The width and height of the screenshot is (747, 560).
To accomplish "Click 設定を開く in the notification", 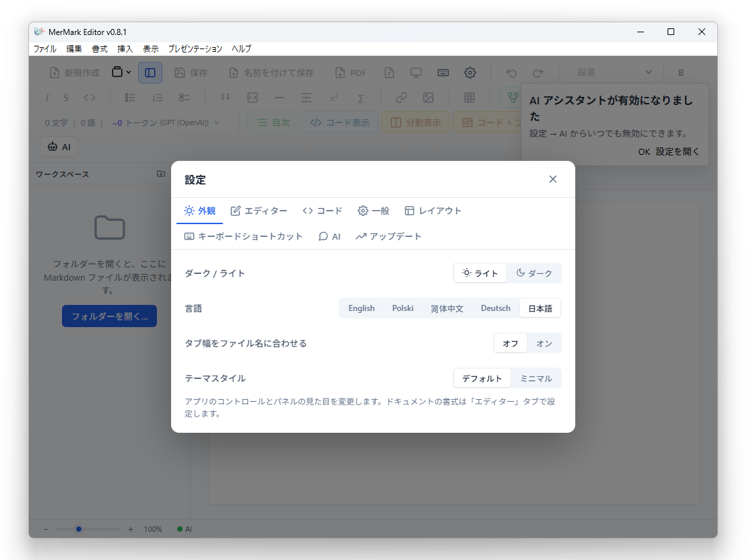I will click(678, 151).
